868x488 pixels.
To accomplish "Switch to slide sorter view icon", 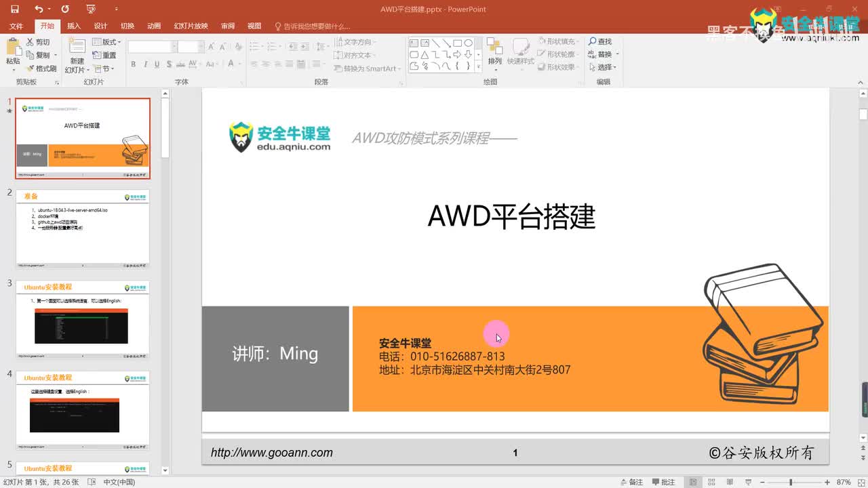I will click(710, 482).
